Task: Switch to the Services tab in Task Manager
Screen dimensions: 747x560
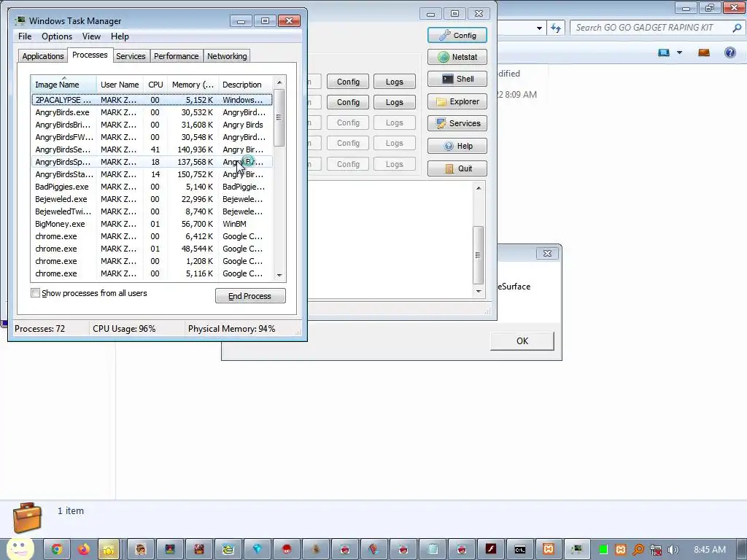Action: 131,56
